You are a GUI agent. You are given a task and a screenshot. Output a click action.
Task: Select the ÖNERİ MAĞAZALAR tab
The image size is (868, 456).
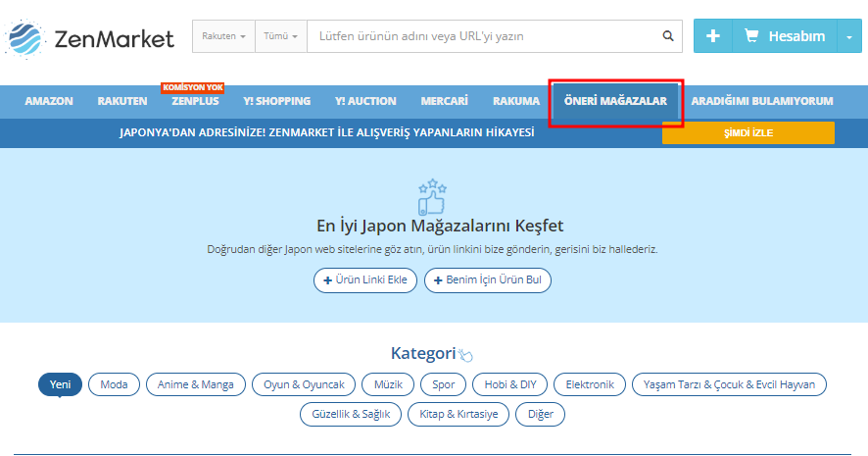point(615,101)
